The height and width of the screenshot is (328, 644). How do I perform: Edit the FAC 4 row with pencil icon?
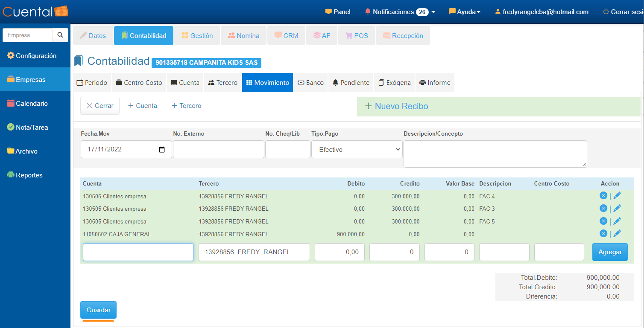tap(617, 195)
